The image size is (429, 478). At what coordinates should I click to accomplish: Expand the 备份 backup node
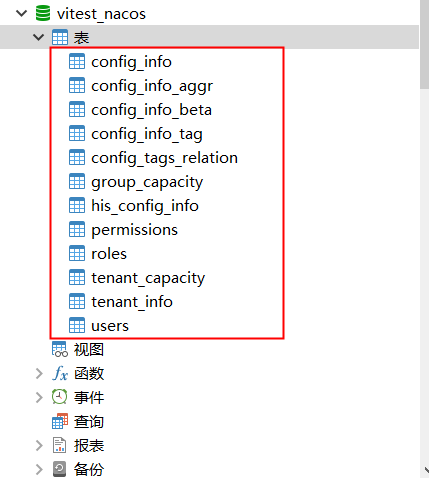coord(39,469)
